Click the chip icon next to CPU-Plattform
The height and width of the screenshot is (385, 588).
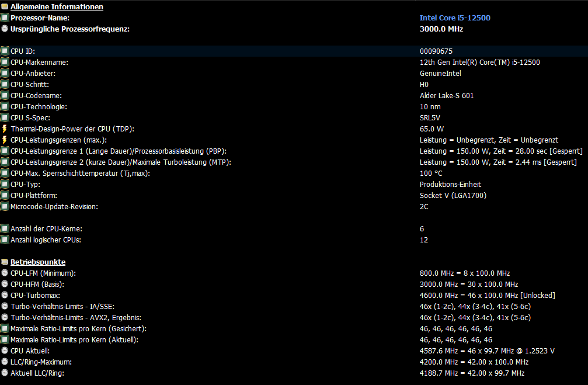coord(5,196)
